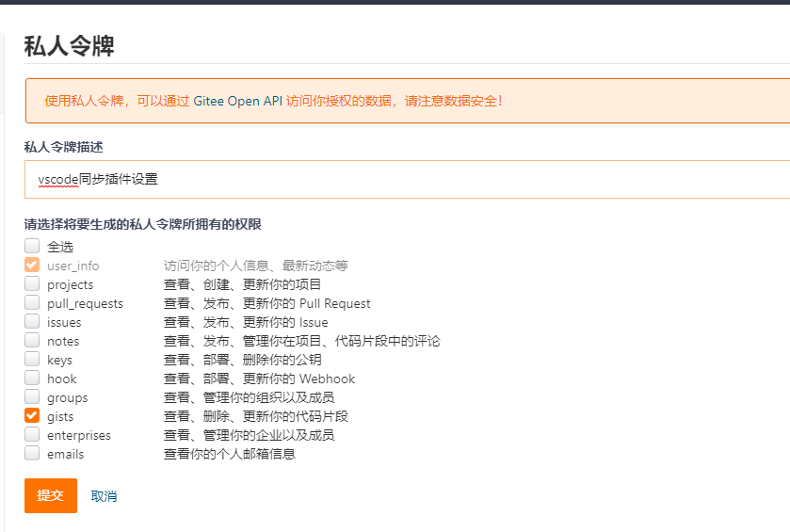Tick the keys permission checkbox
Image resolution: width=790 pixels, height=532 pixels.
(32, 359)
